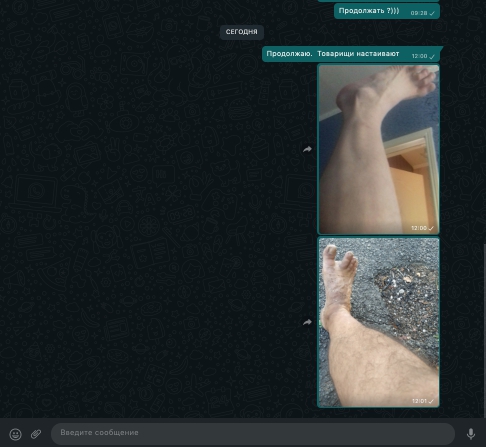Click the 12:01 timestamp on second photo
This screenshot has height=447, width=486.
point(419,401)
